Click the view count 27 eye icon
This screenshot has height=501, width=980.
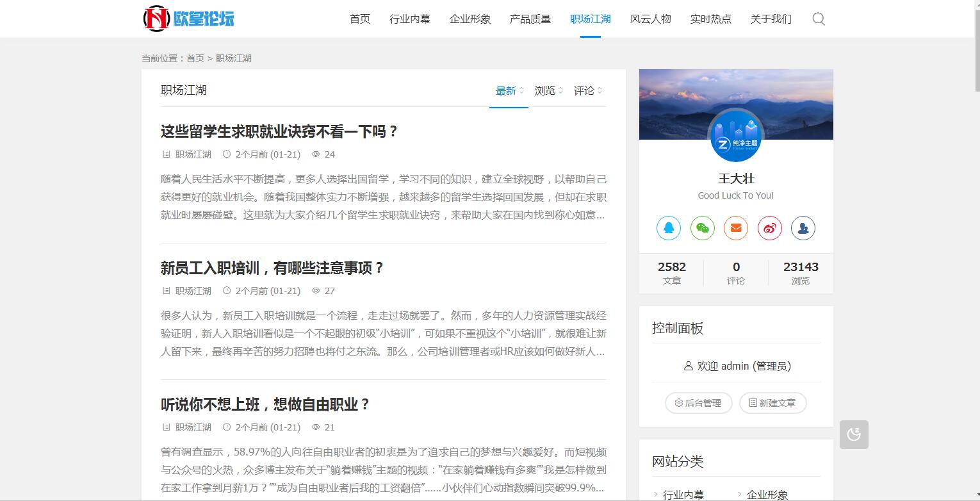point(316,291)
